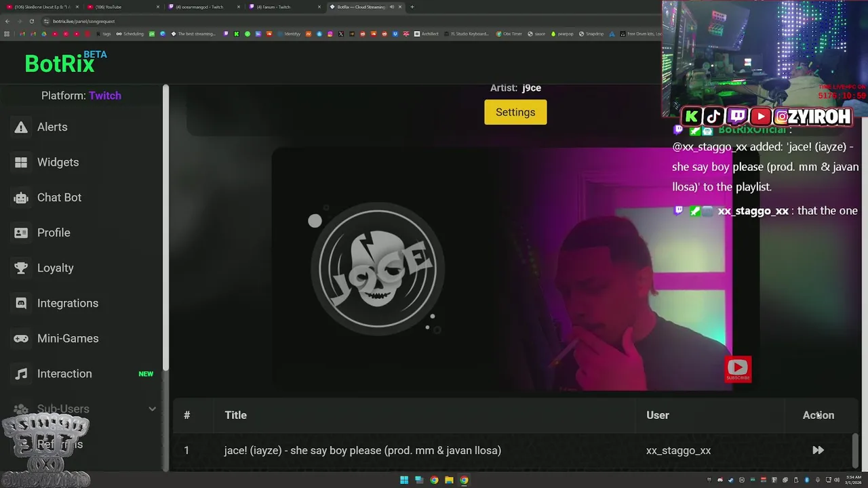Open the FL Studio Keyboard bookmark
This screenshot has height=488, width=868.
coord(467,34)
